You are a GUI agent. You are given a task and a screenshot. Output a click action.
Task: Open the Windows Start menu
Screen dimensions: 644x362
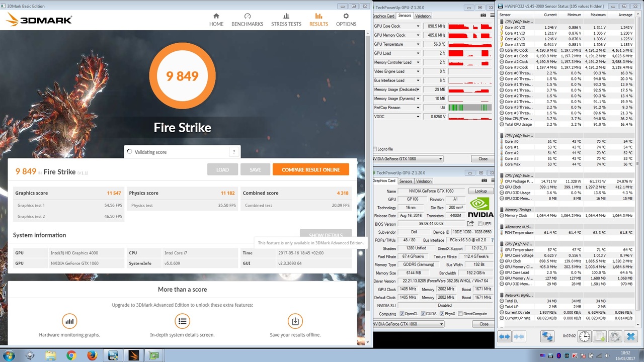tap(9, 355)
